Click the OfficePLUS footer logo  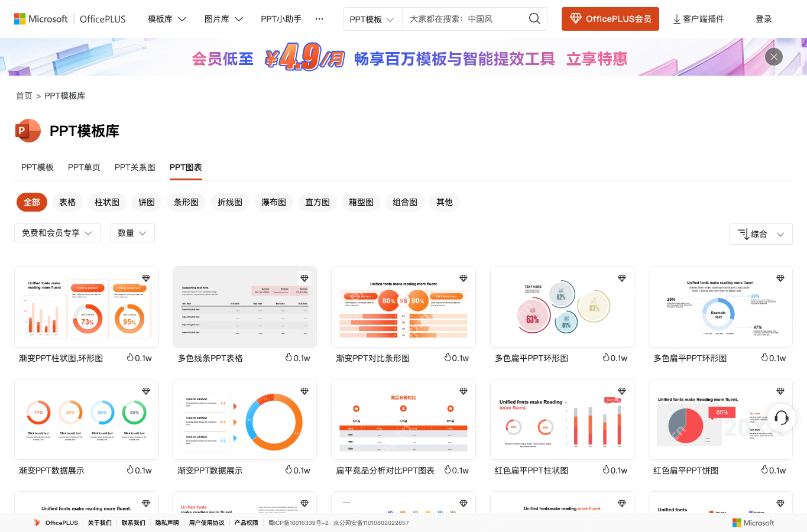point(56,523)
